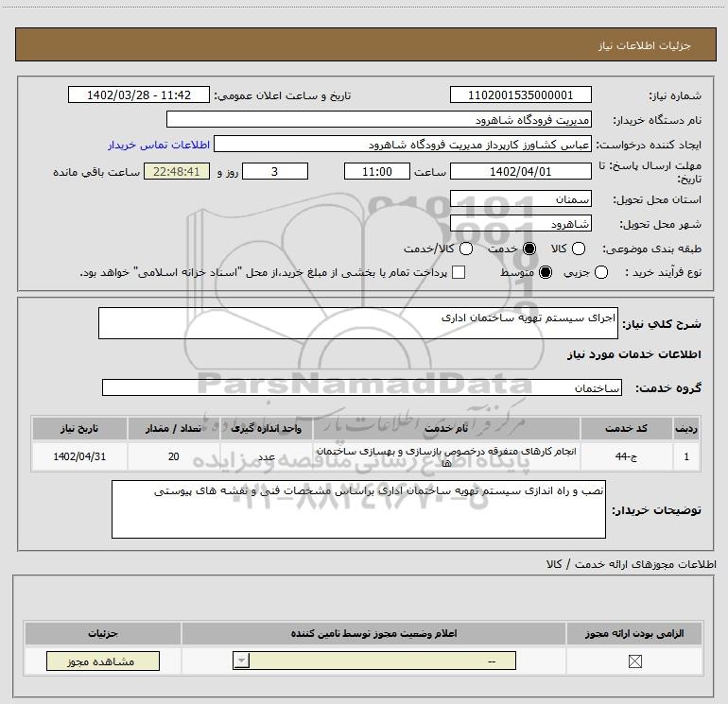Click the شماره نیاز number field
The image size is (728, 704).
tap(520, 94)
